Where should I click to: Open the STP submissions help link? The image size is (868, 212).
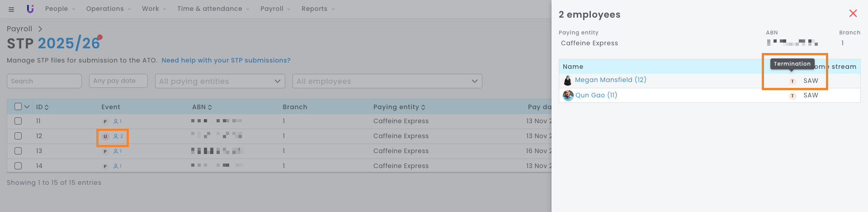(226, 60)
